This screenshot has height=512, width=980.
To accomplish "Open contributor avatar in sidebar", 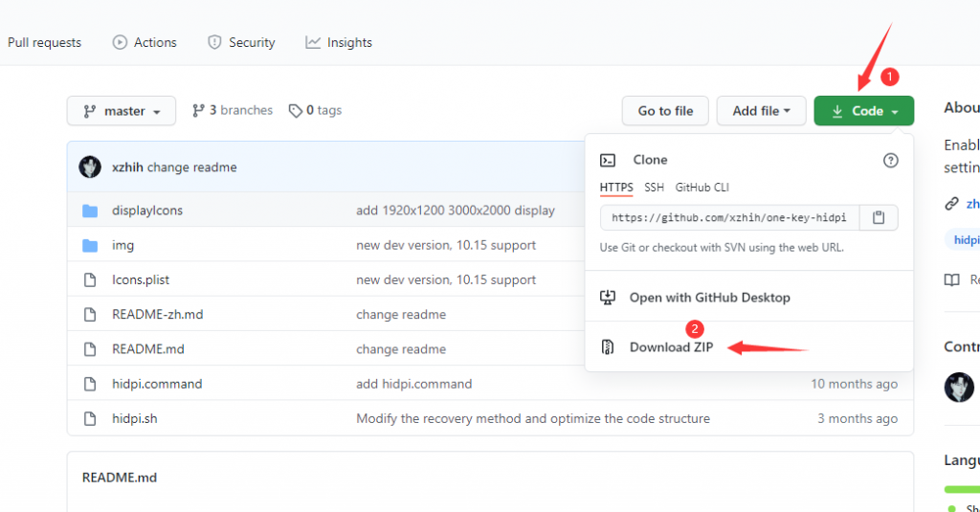I will click(959, 387).
